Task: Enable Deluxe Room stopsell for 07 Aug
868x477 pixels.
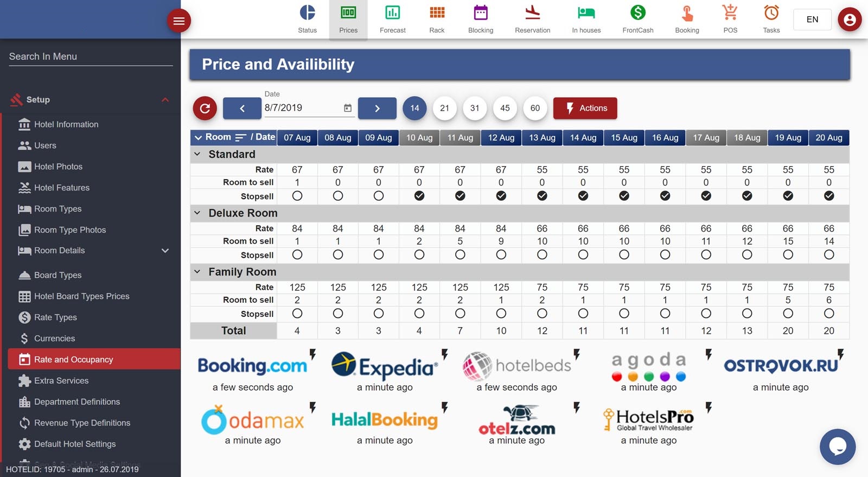Action: coord(297,255)
